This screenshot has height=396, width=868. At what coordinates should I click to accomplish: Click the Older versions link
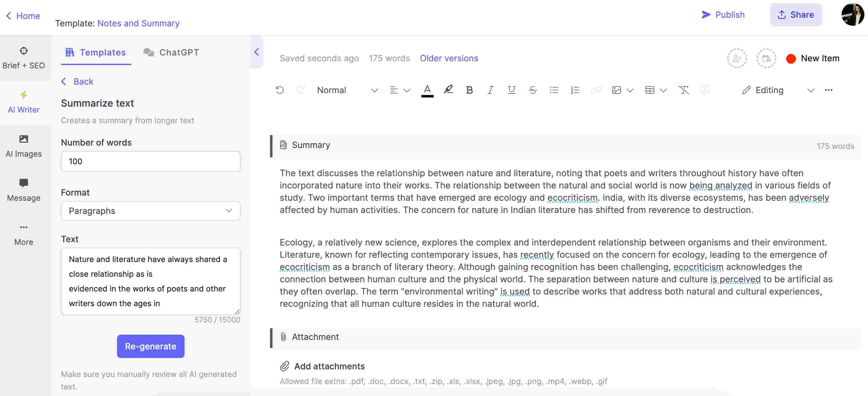(448, 58)
